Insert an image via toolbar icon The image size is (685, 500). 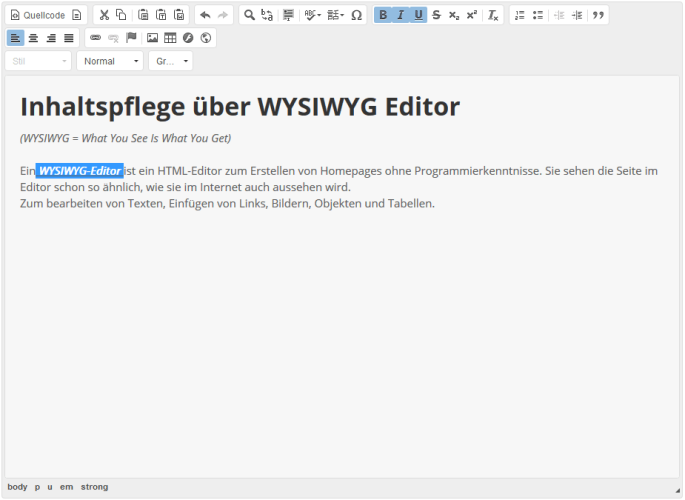coord(152,38)
